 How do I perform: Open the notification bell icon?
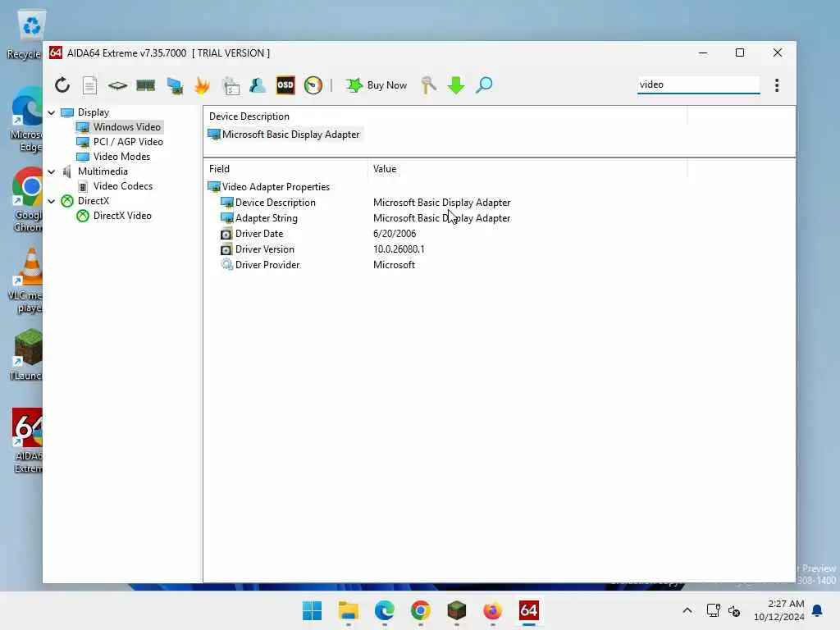[x=817, y=610]
